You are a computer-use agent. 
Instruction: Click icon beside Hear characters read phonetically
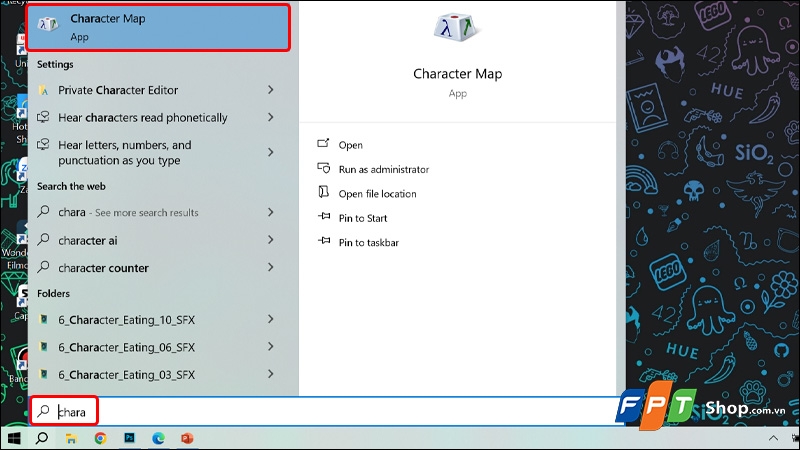(44, 117)
